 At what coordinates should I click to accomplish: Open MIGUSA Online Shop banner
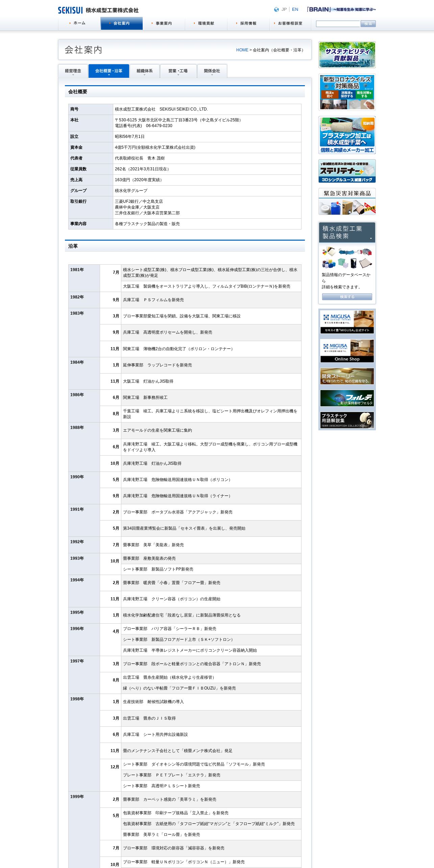pos(347,351)
